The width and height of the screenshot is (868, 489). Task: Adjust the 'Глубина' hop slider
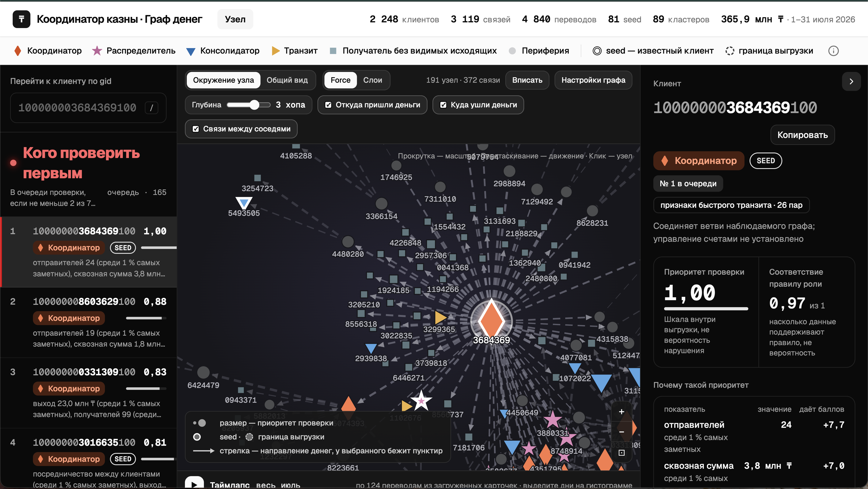pyautogui.click(x=249, y=105)
